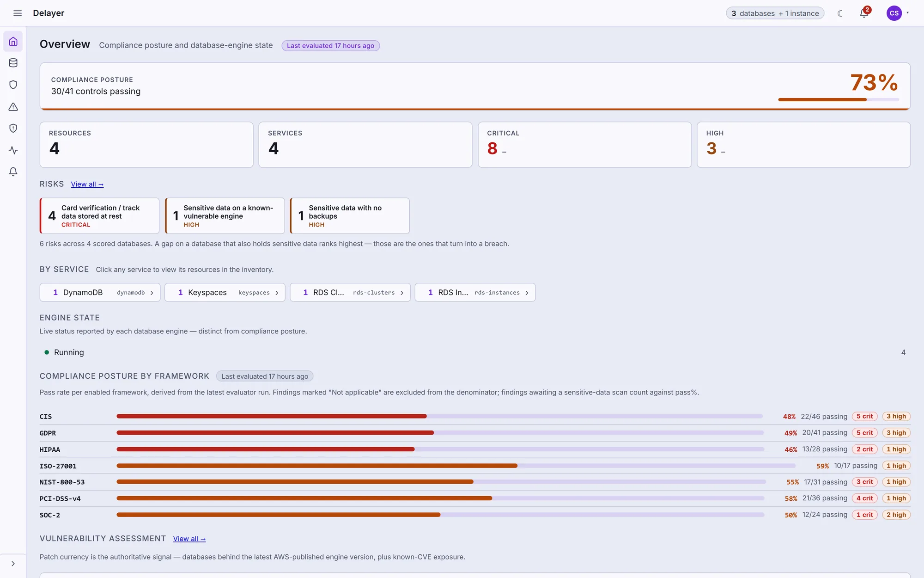The height and width of the screenshot is (578, 924).
Task: Open the database inventory sidebar icon
Action: (13, 63)
